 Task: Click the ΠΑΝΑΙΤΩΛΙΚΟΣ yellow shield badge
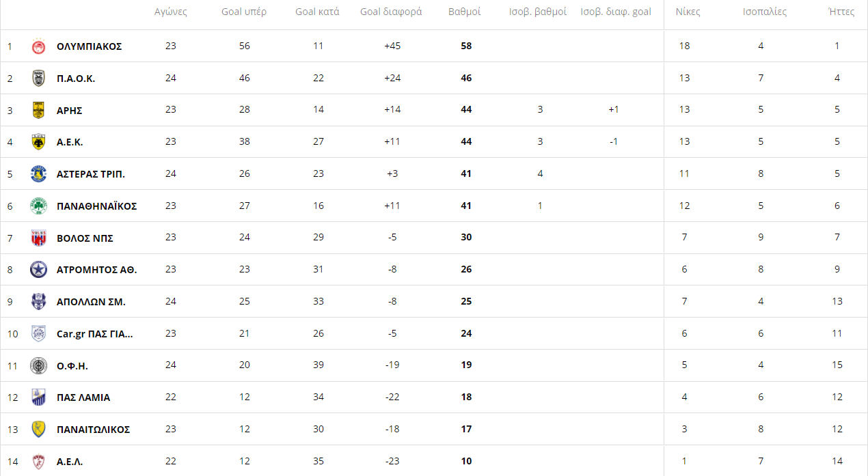click(x=38, y=430)
